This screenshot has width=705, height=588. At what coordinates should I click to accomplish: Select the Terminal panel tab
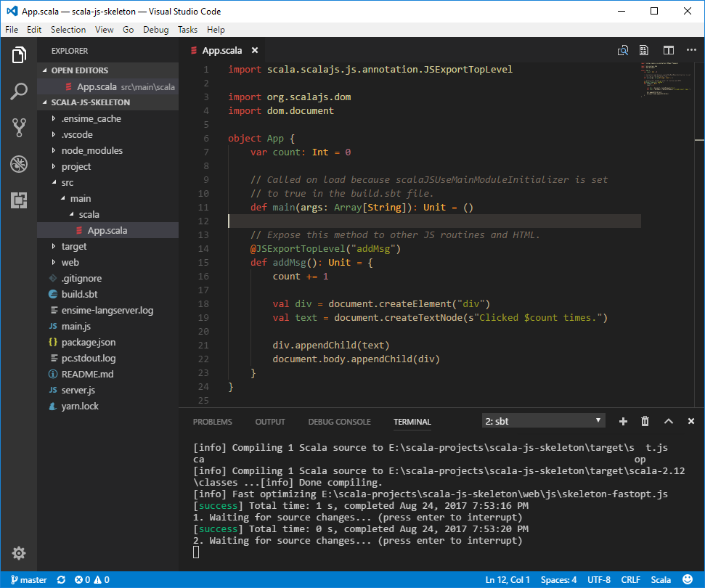click(x=412, y=422)
